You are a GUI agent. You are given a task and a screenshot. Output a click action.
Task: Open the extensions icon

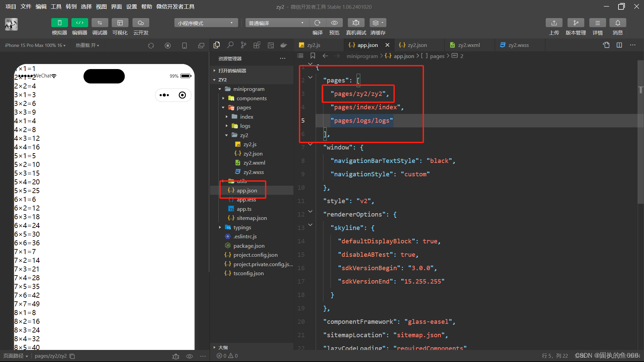pos(257,45)
